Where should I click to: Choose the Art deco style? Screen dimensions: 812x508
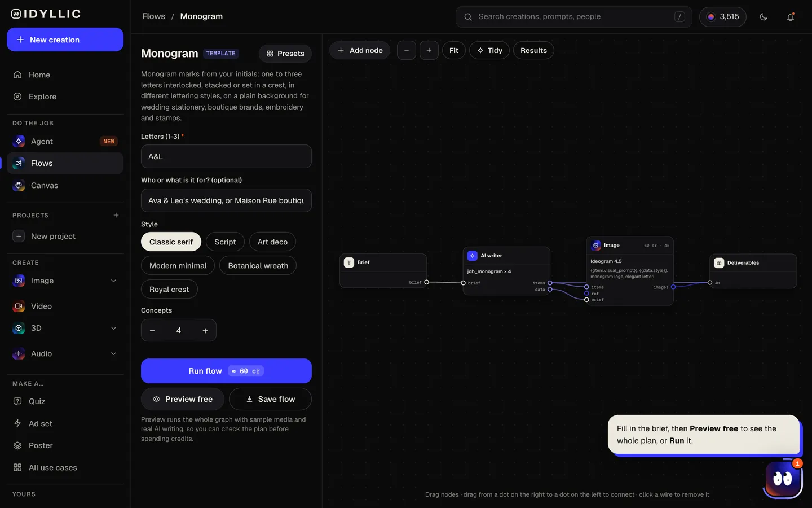(272, 242)
